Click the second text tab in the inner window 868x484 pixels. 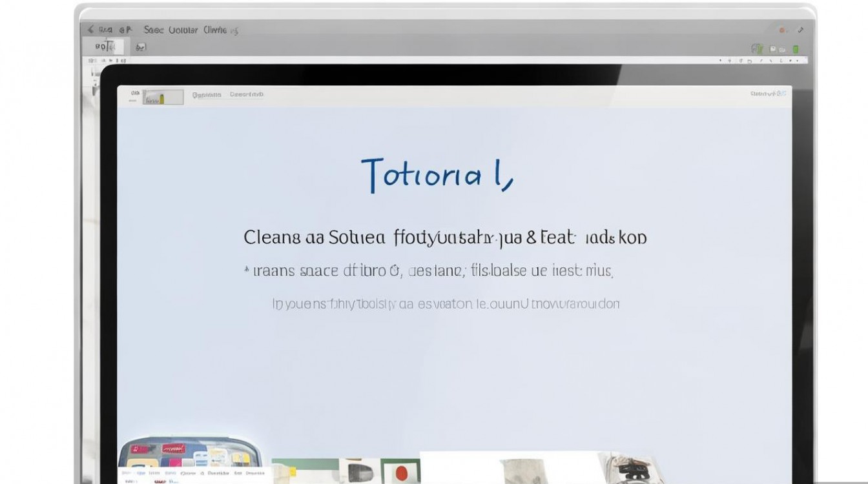tap(247, 94)
